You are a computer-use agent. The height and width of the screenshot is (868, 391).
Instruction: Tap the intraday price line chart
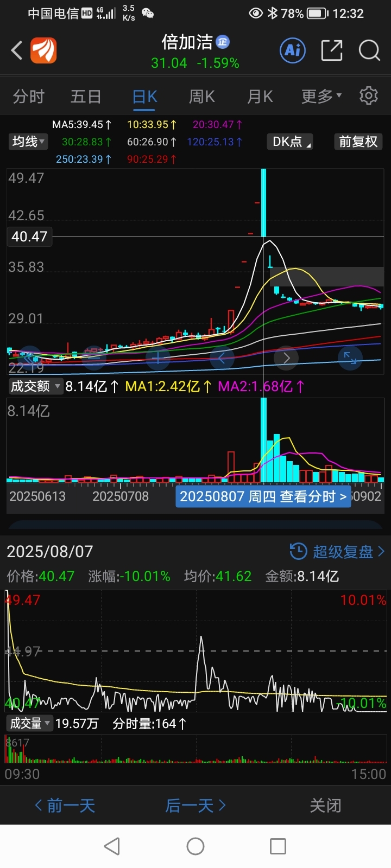coord(196,650)
